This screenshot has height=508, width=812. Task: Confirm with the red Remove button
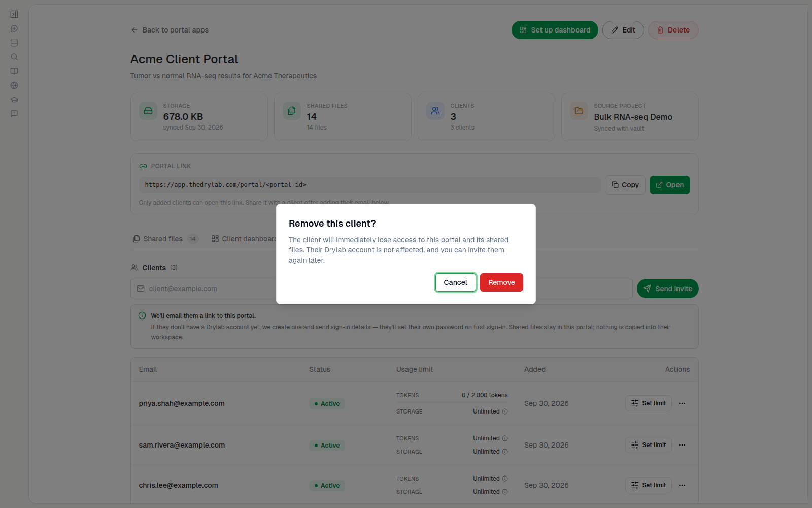pyautogui.click(x=501, y=282)
